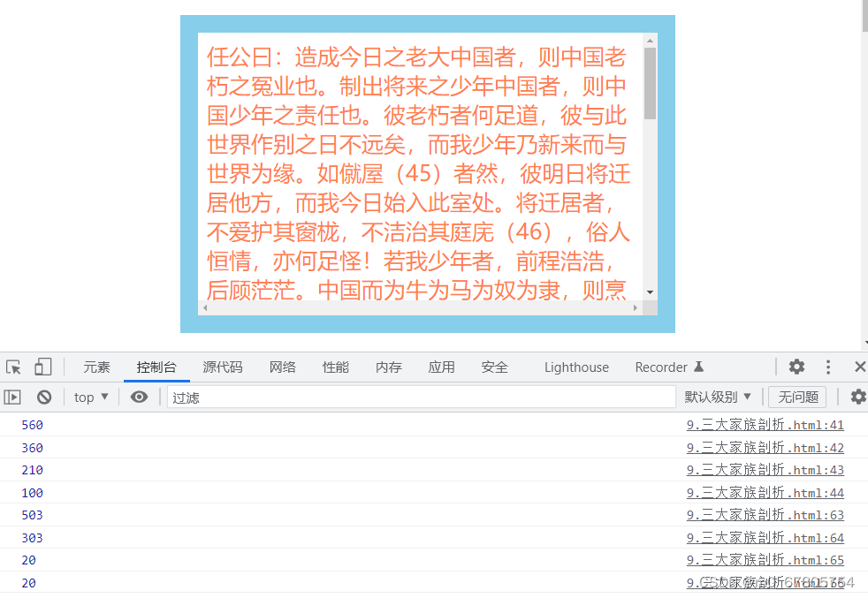This screenshot has height=598, width=868.
Task: Switch to the 内存 panel
Action: [389, 367]
